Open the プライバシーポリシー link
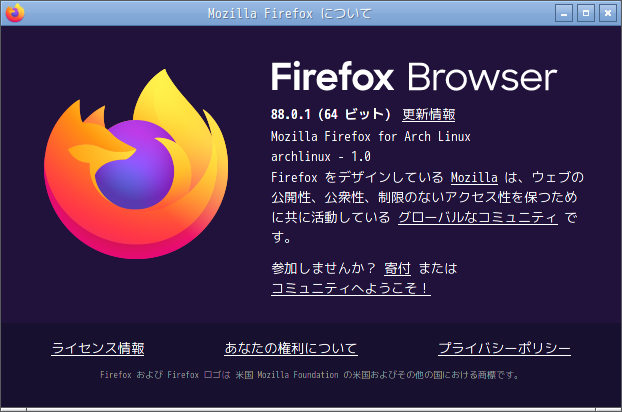Screen dimensions: 622x412 click(504, 348)
